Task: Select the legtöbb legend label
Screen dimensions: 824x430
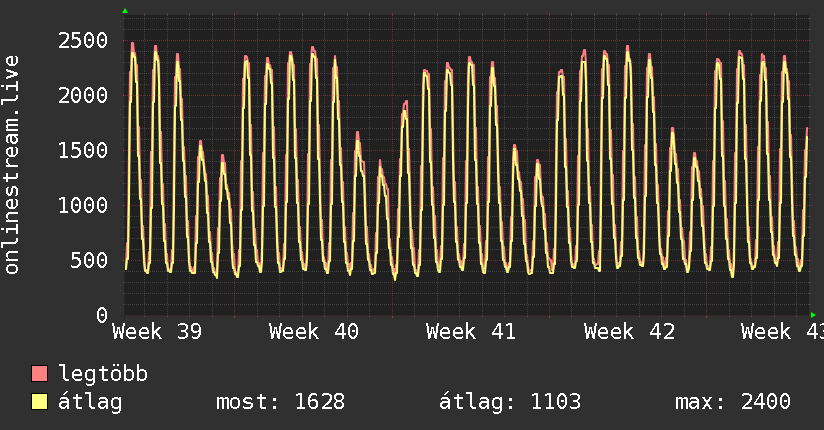Action: pyautogui.click(x=103, y=374)
